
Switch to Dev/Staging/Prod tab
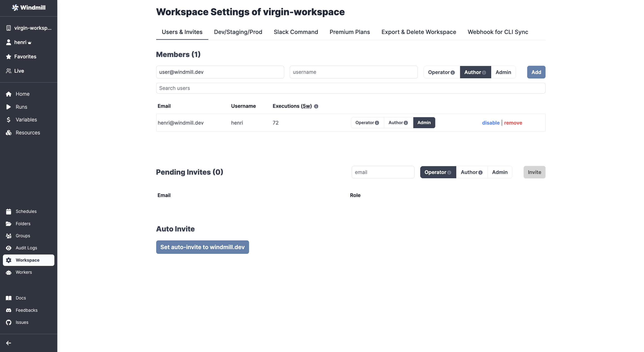[x=238, y=32]
